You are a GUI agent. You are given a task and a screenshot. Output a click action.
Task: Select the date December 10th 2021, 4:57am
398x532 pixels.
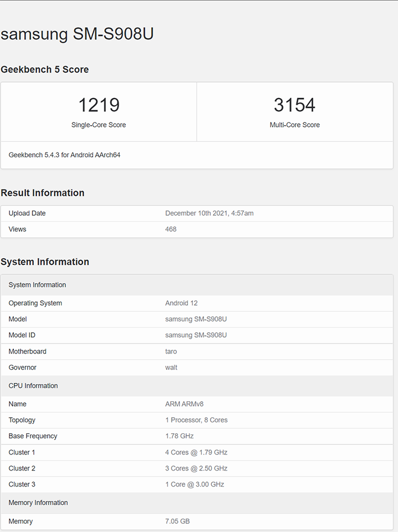tap(210, 213)
